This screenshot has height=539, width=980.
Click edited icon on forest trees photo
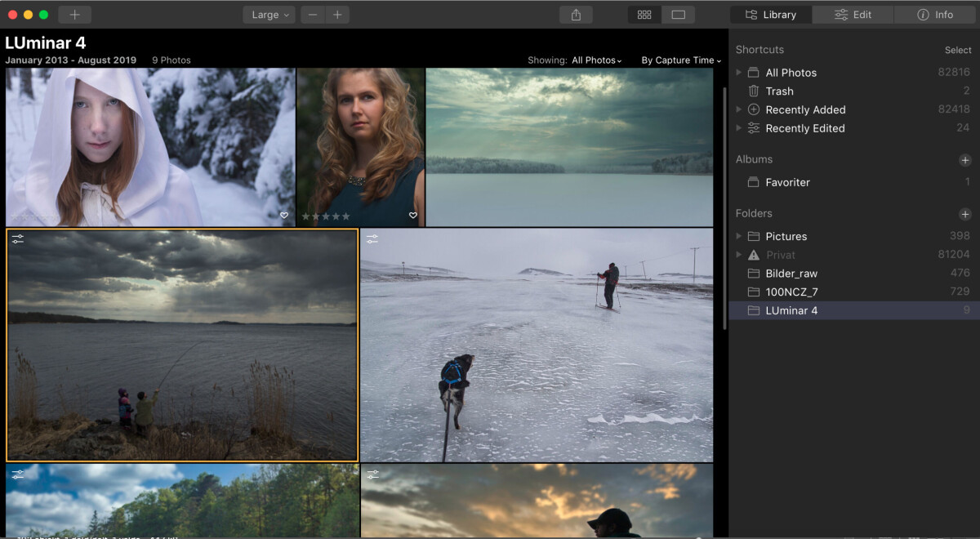tap(18, 474)
